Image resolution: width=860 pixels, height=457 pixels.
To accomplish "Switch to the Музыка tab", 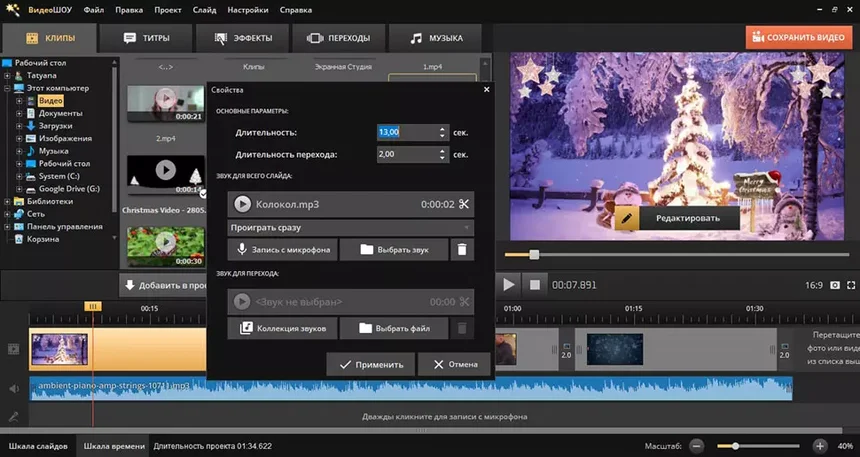I will click(x=435, y=38).
